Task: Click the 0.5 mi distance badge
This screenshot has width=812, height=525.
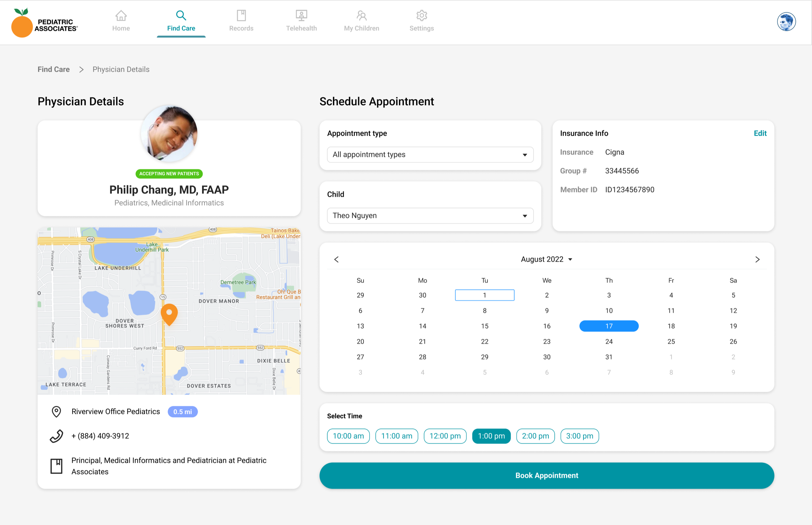Action: click(x=183, y=412)
